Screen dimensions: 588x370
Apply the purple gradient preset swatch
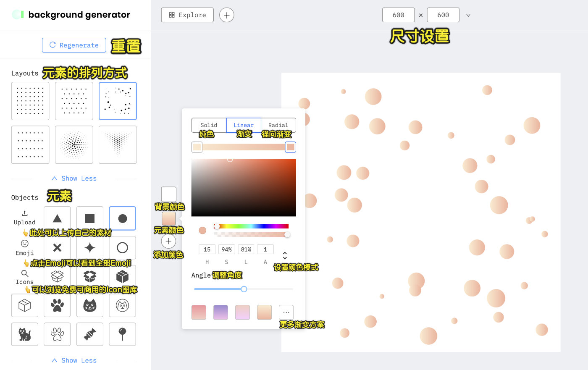(220, 312)
